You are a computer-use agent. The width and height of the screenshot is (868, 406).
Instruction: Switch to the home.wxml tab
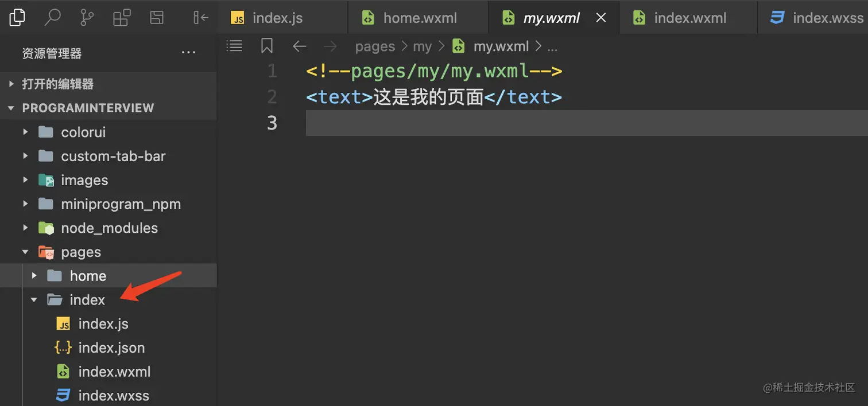(x=418, y=18)
